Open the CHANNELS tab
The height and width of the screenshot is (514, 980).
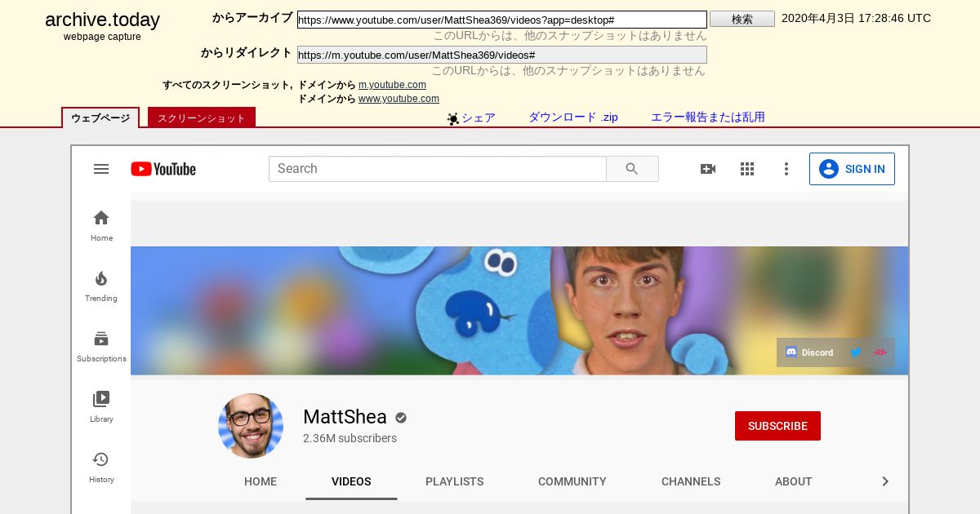pos(691,481)
